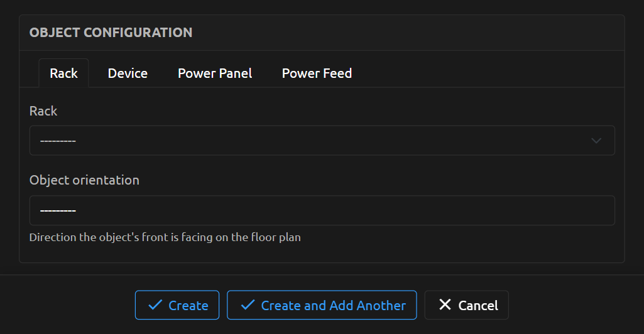Click the Object orientation field label
This screenshot has width=644, height=334.
pos(84,180)
